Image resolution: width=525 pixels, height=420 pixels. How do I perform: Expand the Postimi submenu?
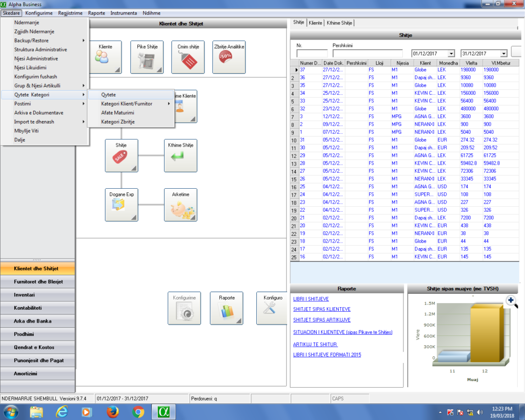(x=45, y=104)
